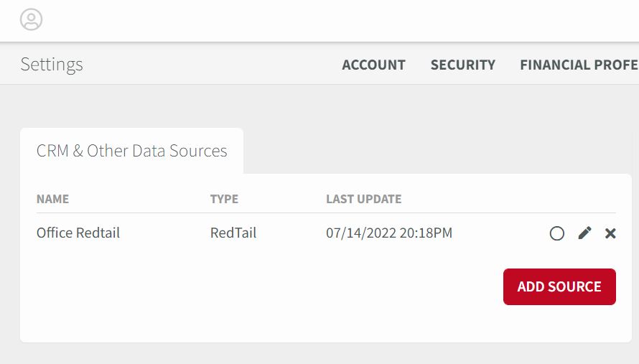Click the Office Redtail source name
The image size is (639, 364).
tap(78, 233)
